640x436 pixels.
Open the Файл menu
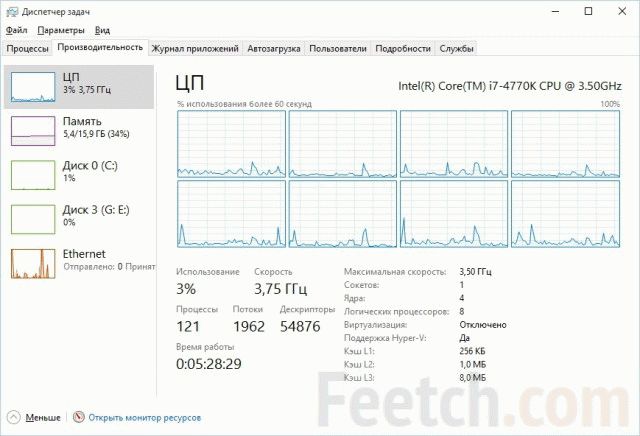[16, 30]
